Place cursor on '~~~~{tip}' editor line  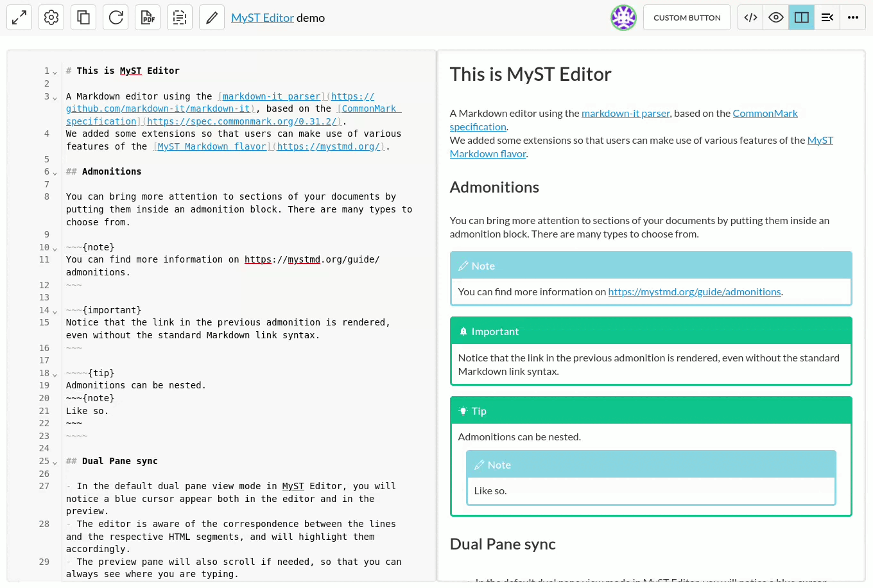click(90, 373)
